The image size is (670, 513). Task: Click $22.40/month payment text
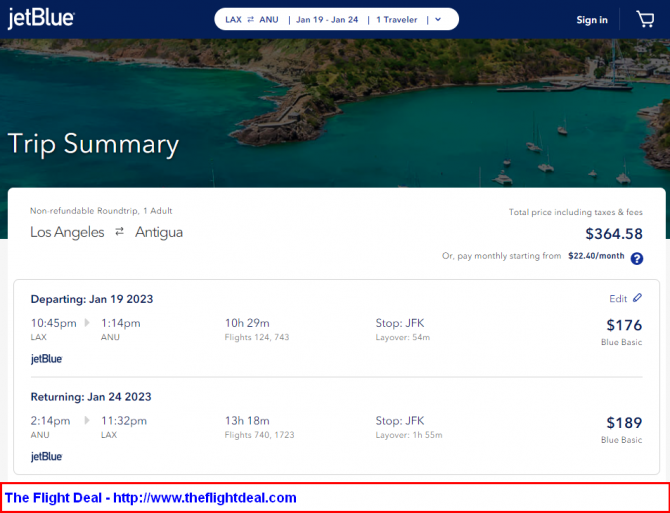pyautogui.click(x=596, y=256)
